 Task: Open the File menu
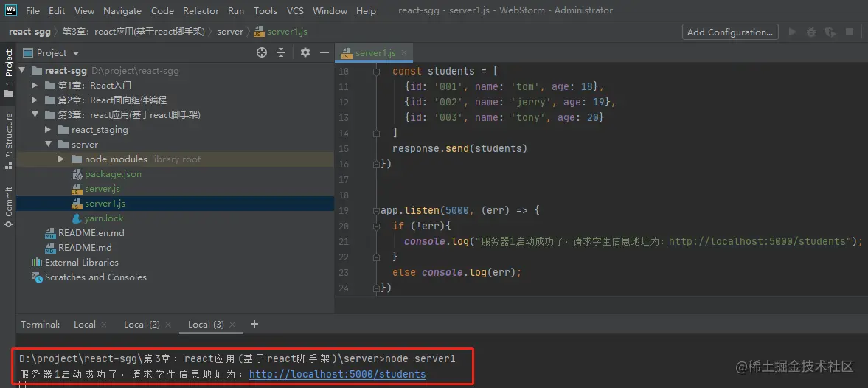[32, 10]
